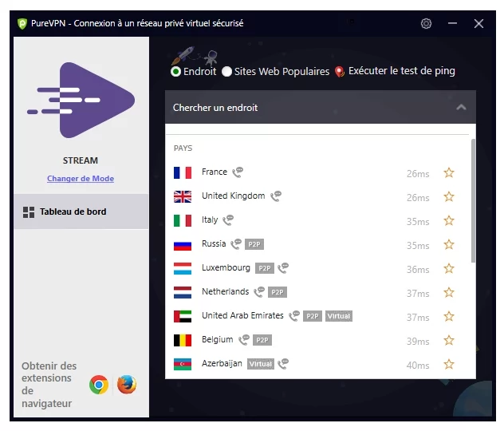Click the Chrome browser extension icon
The height and width of the screenshot is (431, 504).
tap(99, 385)
